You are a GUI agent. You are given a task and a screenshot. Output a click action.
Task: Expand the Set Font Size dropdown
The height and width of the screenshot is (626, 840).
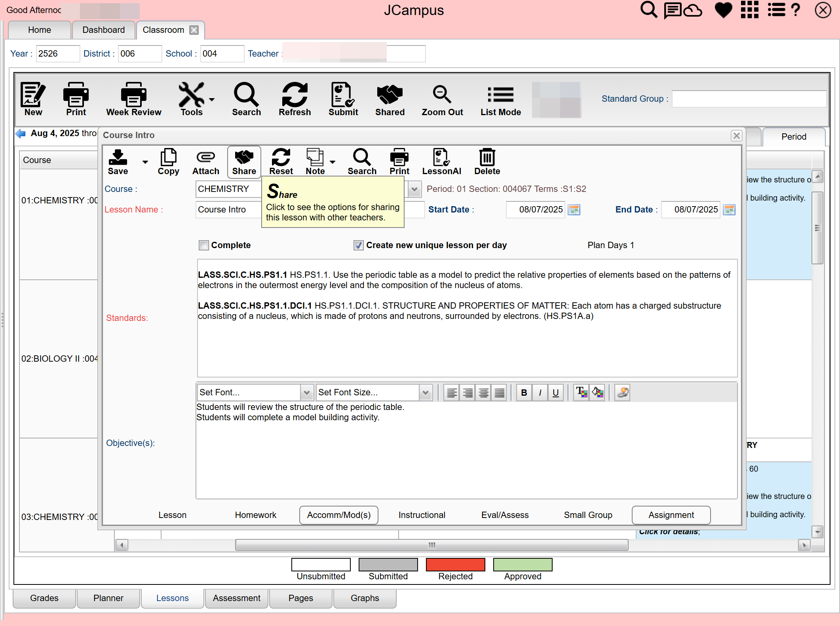(x=426, y=393)
